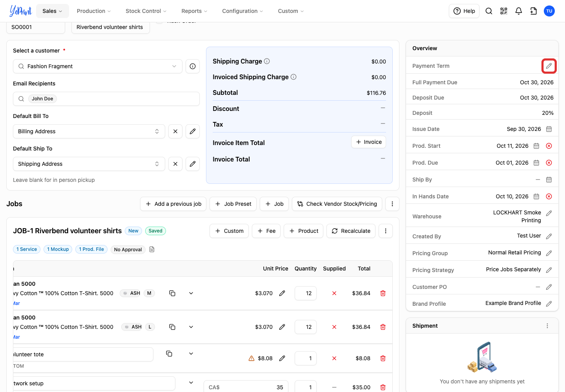The height and width of the screenshot is (392, 565).
Task: Clear the Default Ship To address
Action: tap(175, 164)
